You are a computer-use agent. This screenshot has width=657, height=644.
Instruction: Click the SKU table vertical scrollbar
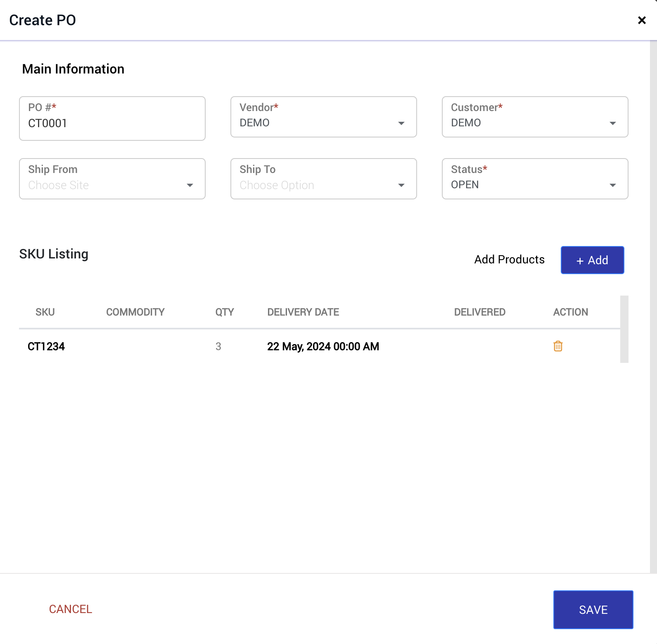coord(624,329)
